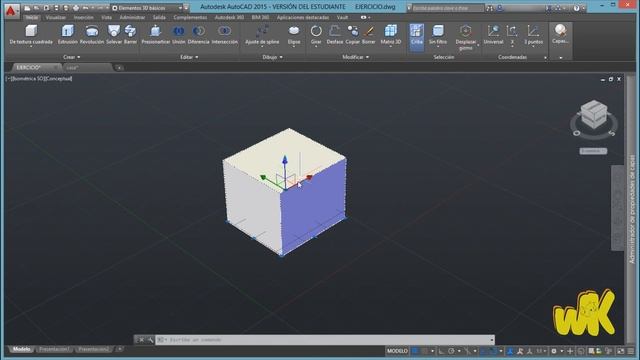Select the Copiar tool
Viewport: 640px width, 360px height.
point(353,35)
